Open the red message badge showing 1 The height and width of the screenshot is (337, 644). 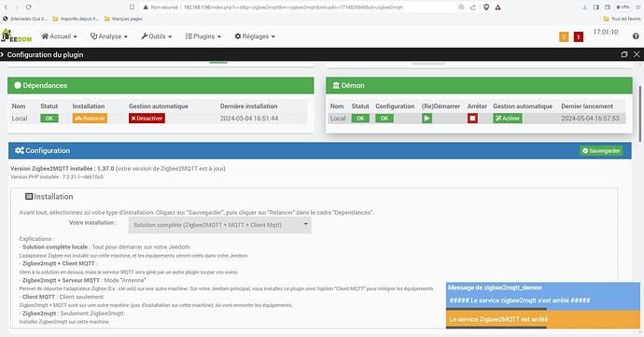(x=579, y=37)
